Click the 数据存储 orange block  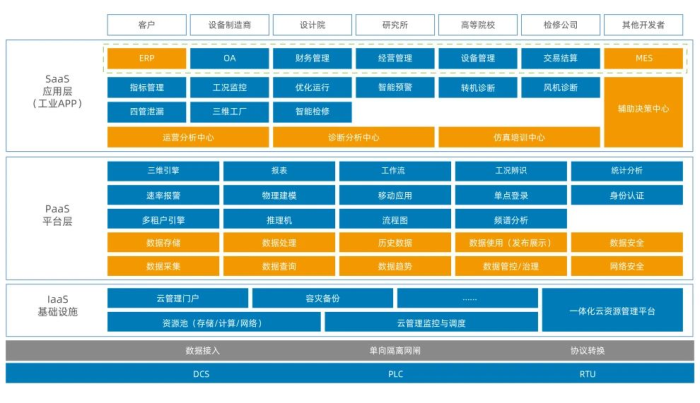point(162,242)
